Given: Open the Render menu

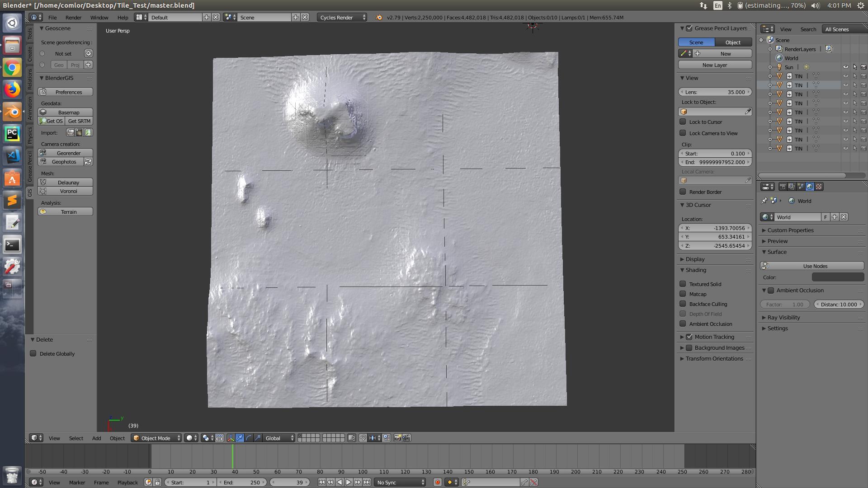Looking at the screenshot, I should [73, 17].
